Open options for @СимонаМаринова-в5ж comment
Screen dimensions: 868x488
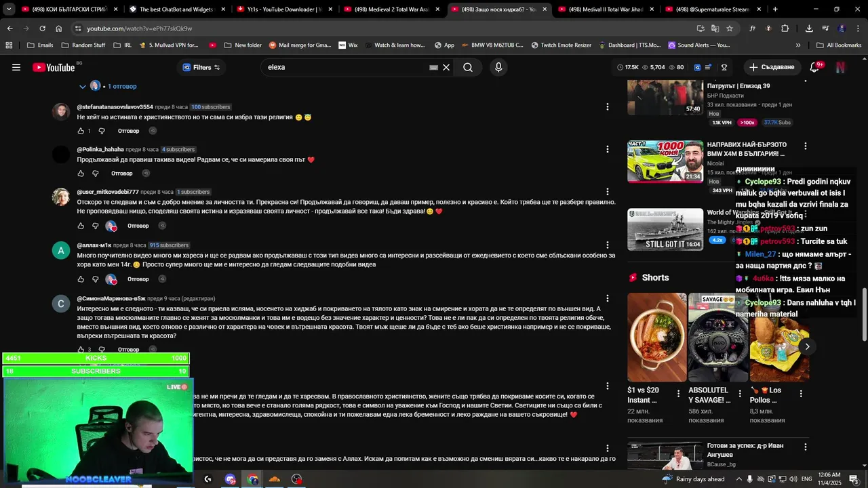607,298
